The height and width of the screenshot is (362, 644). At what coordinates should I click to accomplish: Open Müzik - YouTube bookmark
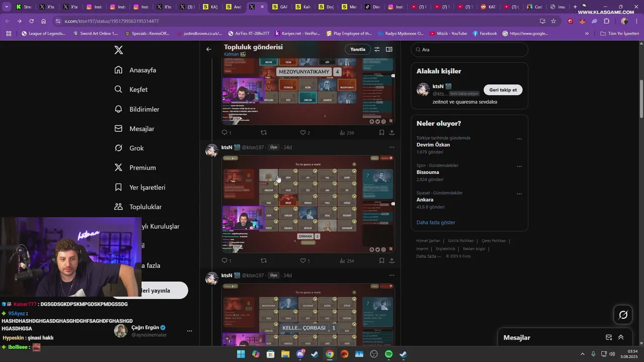[448, 34]
